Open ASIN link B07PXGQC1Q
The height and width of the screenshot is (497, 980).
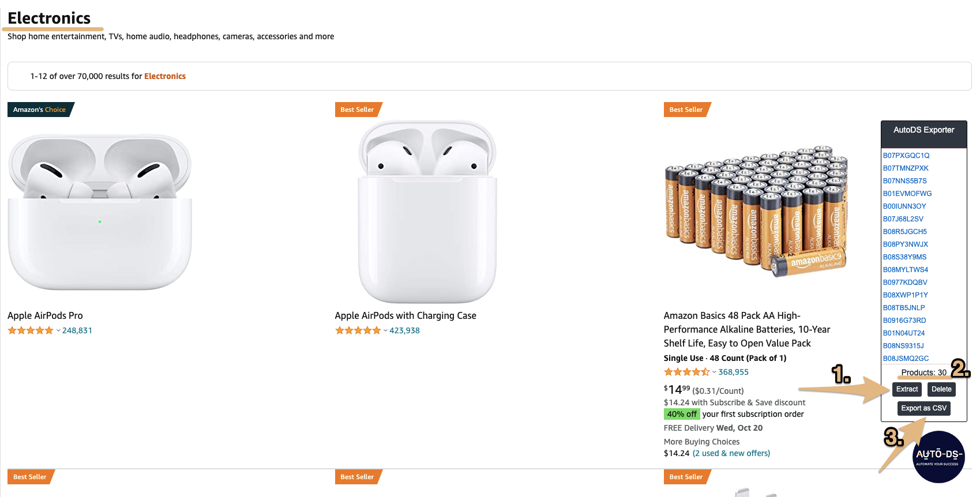(x=906, y=156)
